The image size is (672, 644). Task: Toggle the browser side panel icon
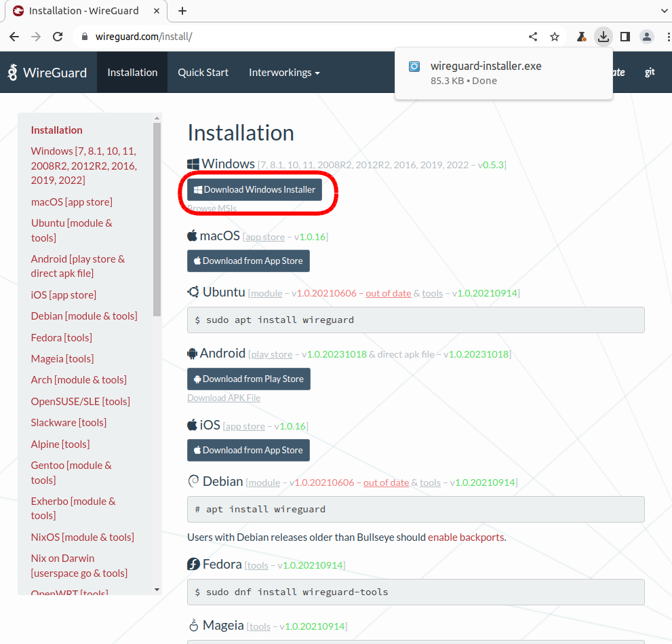coord(625,37)
